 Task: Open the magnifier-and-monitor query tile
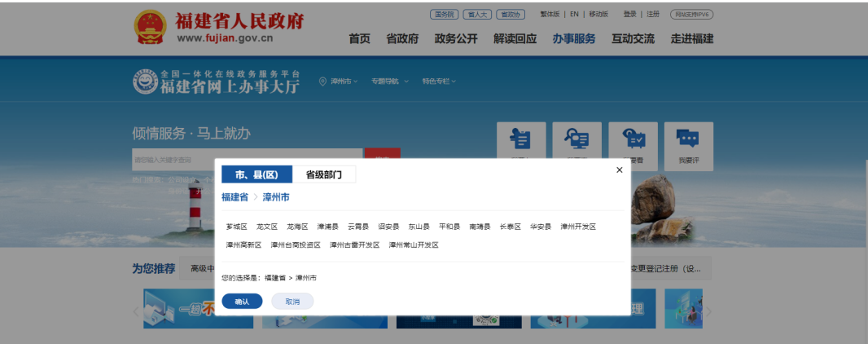(576, 145)
